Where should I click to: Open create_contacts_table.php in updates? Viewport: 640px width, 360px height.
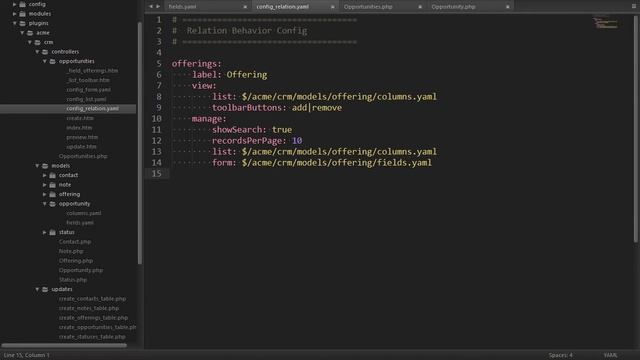[92, 299]
